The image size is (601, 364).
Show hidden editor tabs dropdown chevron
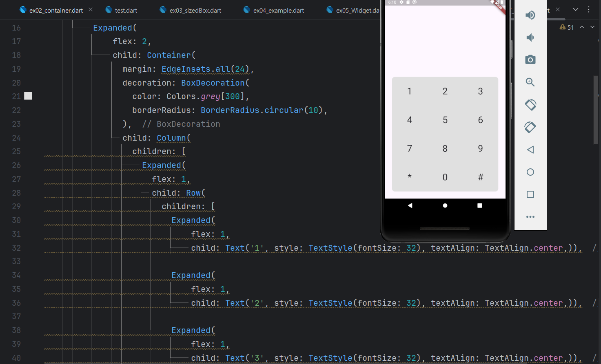[x=576, y=9]
